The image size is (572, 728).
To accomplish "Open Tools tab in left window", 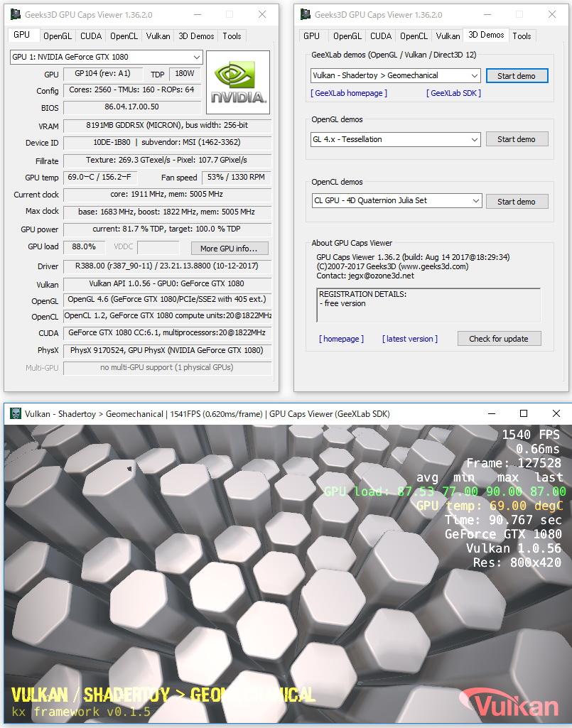I will (x=232, y=36).
